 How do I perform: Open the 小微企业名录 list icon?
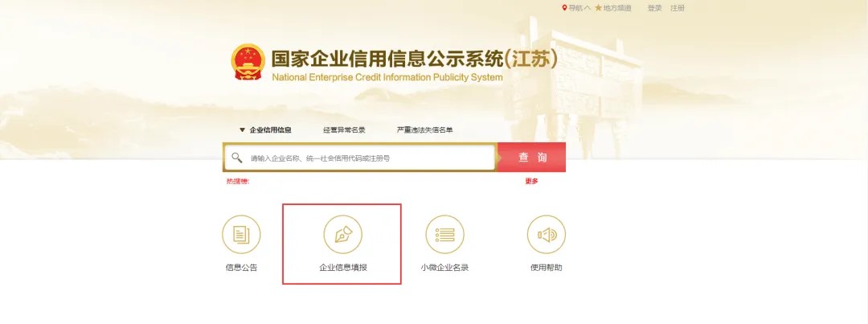(x=444, y=234)
